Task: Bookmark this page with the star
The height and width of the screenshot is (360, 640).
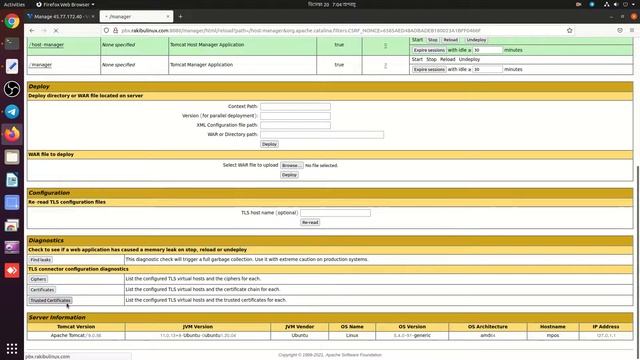Action: [x=569, y=31]
